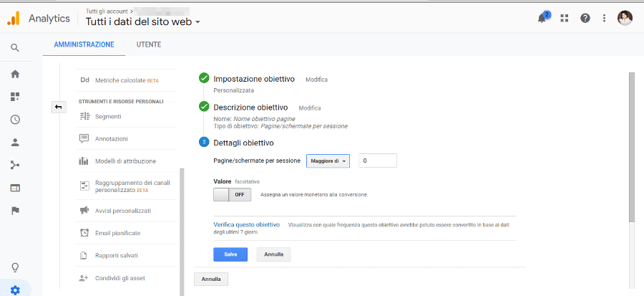Click the Dd Metriche calcolate icon
644x296 pixels.
(85, 80)
